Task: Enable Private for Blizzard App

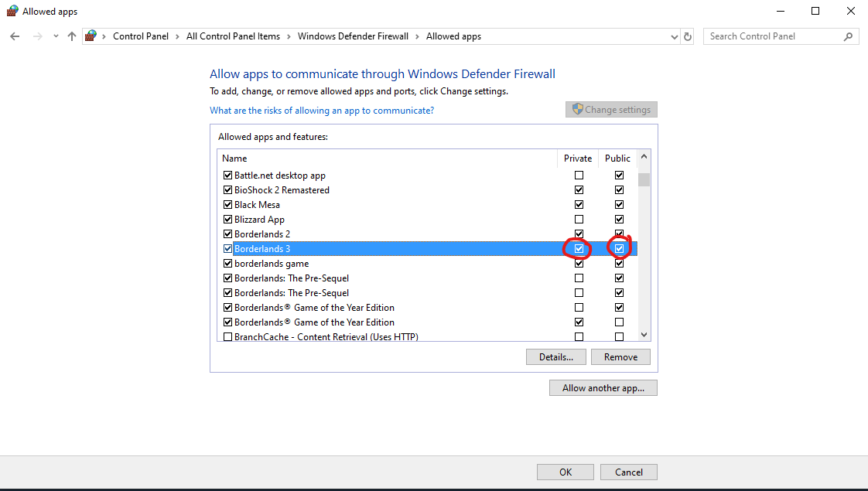Action: (579, 219)
